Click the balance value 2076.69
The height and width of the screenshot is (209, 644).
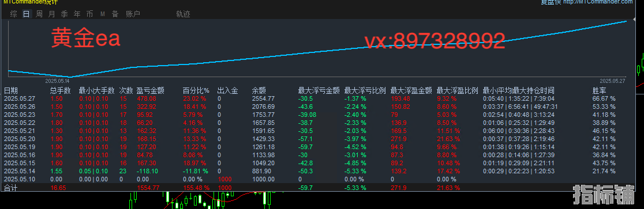tap(263, 107)
